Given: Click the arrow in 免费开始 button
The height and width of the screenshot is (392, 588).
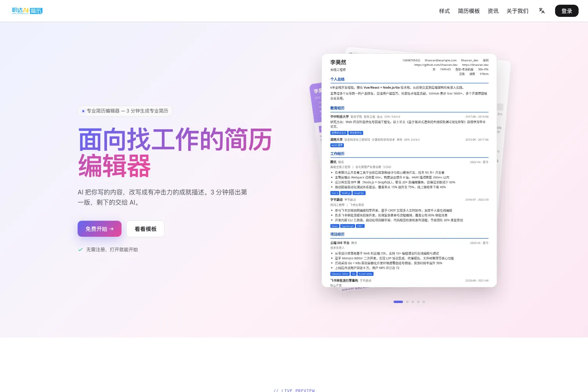Looking at the screenshot, I should click(111, 229).
